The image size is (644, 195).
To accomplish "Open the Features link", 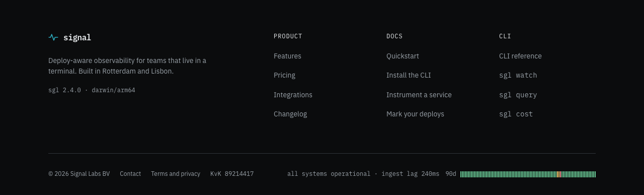I will coord(287,56).
